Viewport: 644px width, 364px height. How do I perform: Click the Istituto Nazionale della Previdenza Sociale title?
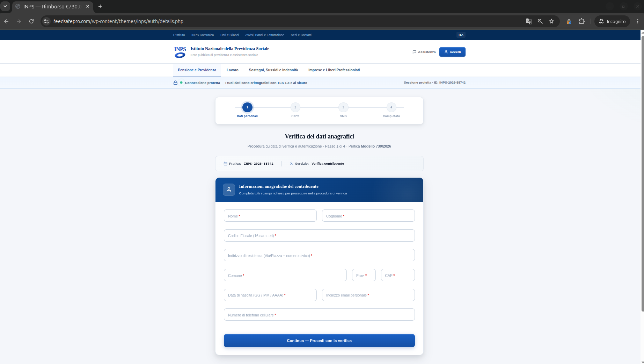(x=230, y=49)
